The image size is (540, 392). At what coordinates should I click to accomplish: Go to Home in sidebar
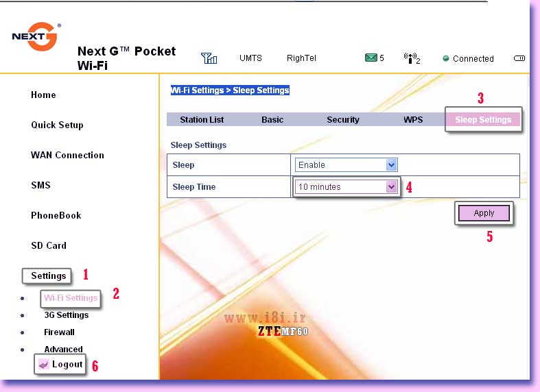click(43, 95)
